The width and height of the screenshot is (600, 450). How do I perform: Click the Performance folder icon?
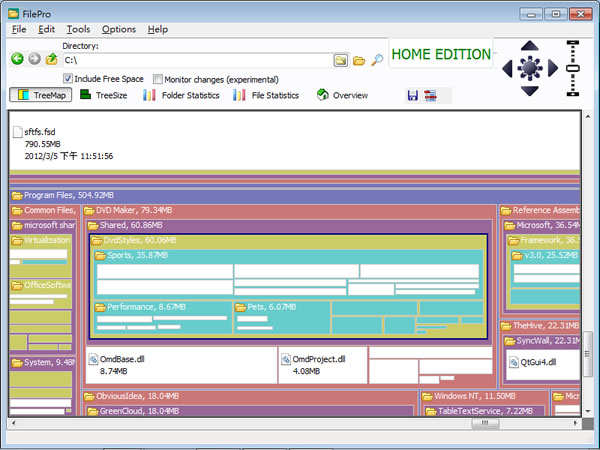pos(100,307)
